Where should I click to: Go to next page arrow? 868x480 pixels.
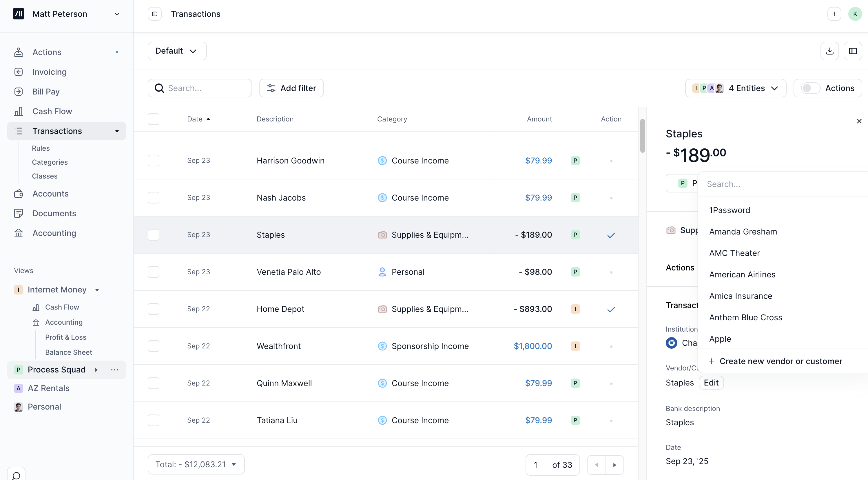[614, 465]
